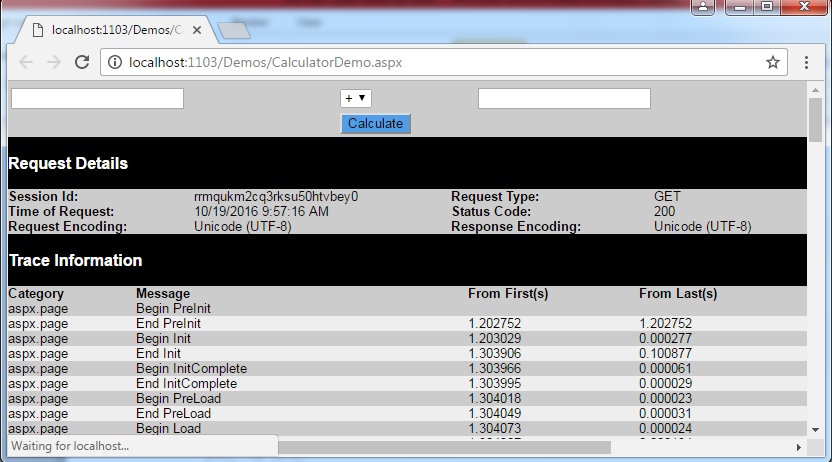Select the localhost:1103/Demos tab
The width and height of the screenshot is (832, 462).
click(x=110, y=30)
